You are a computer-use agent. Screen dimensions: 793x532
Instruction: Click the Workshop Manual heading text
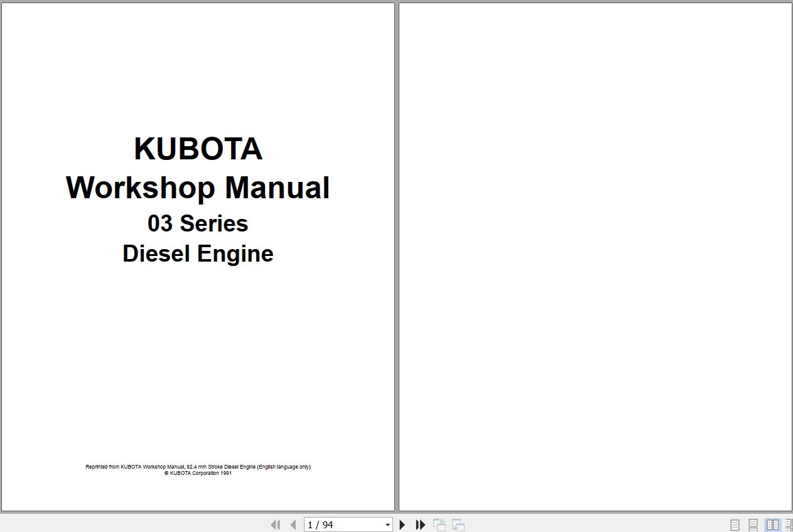click(198, 188)
